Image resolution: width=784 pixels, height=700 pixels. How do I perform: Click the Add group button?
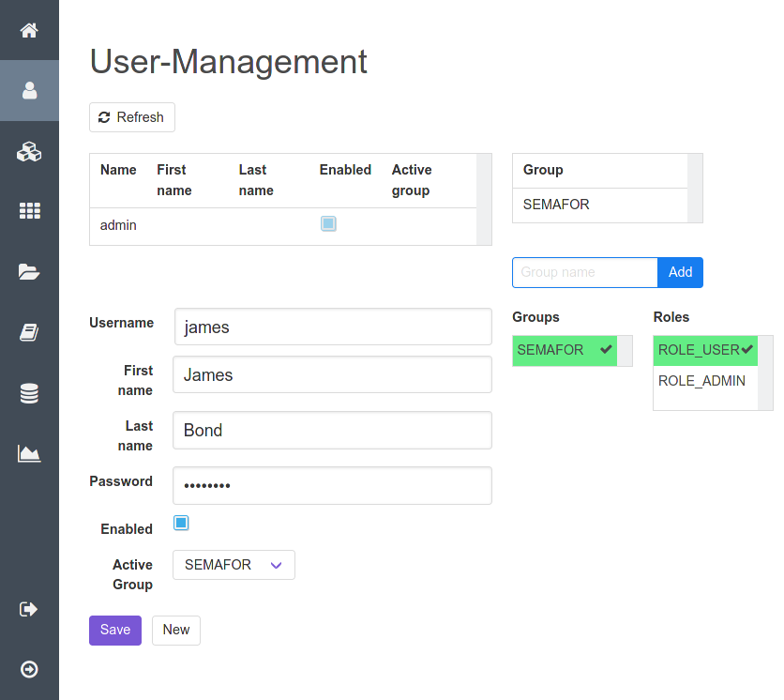click(x=680, y=273)
